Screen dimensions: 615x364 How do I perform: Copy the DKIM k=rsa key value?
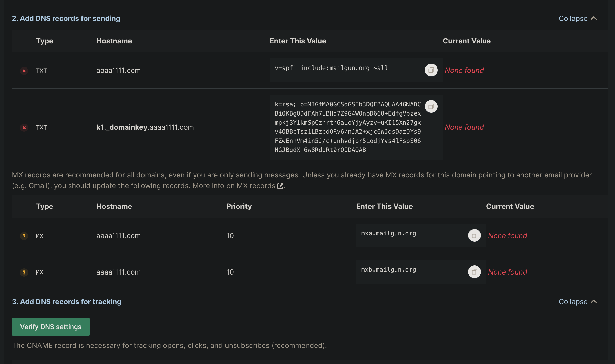pyautogui.click(x=431, y=107)
